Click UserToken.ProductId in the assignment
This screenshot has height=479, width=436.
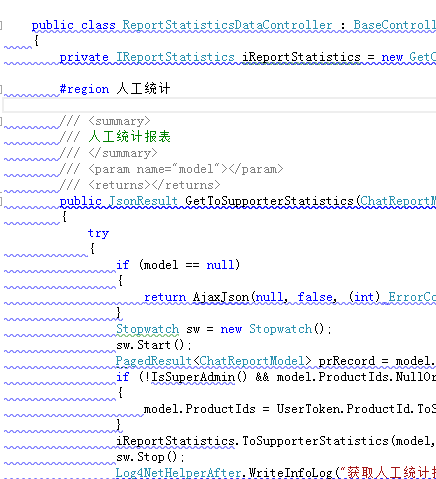pyautogui.click(x=344, y=409)
